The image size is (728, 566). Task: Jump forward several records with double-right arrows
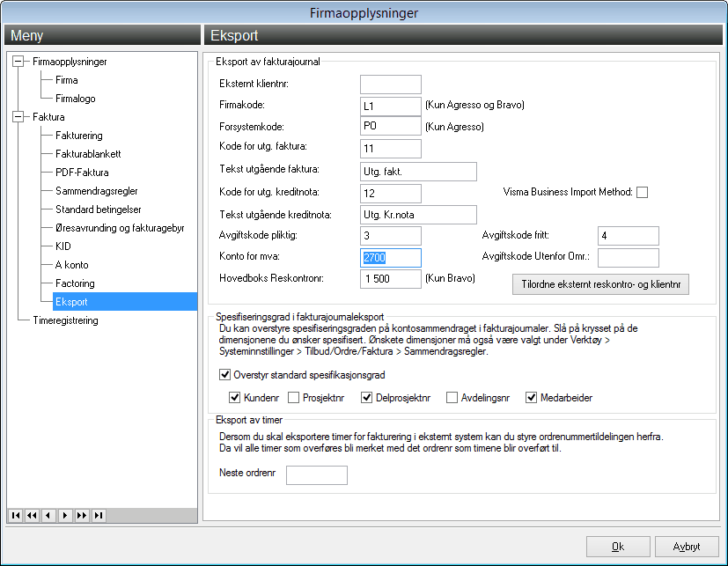82,515
